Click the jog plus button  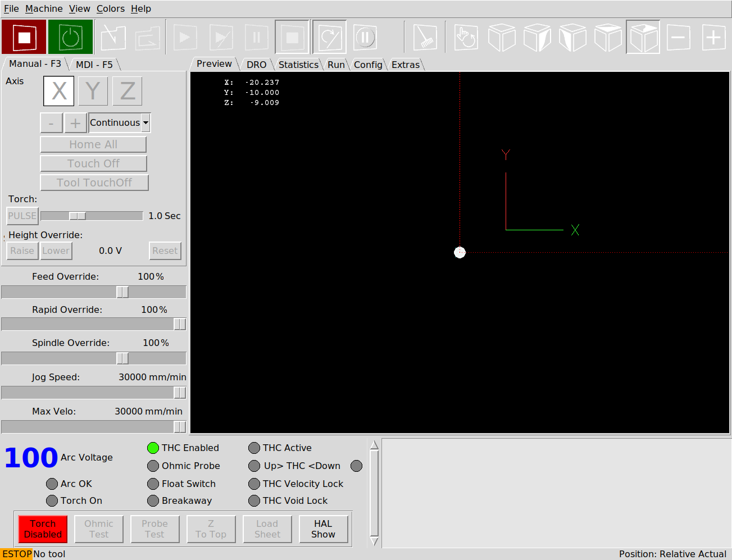click(75, 122)
